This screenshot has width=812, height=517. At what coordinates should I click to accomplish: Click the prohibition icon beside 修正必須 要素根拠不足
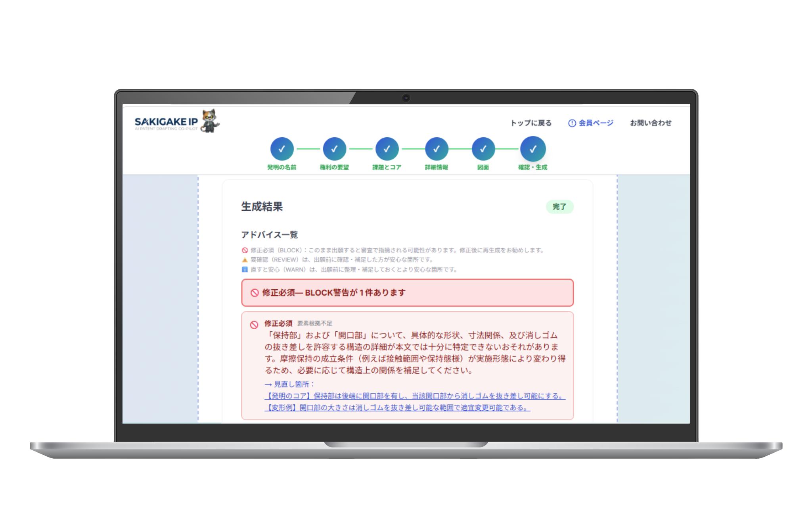point(254,325)
